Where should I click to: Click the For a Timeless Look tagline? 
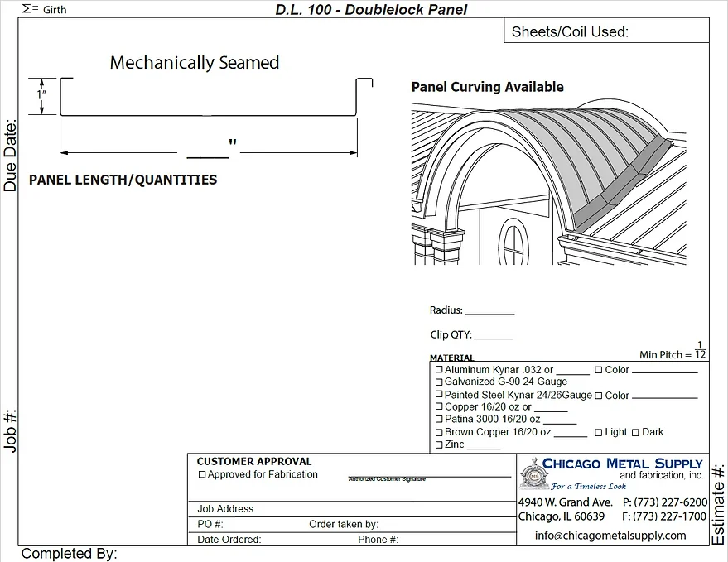(x=589, y=487)
